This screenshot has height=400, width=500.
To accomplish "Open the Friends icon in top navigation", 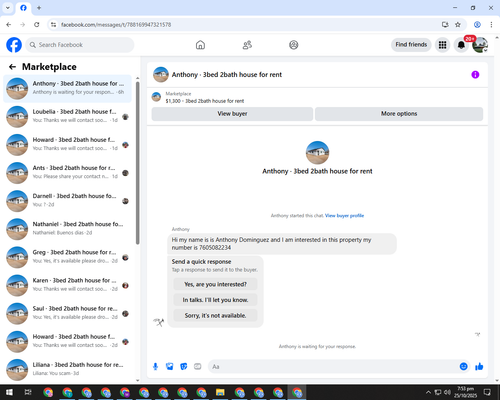I will coord(247,45).
